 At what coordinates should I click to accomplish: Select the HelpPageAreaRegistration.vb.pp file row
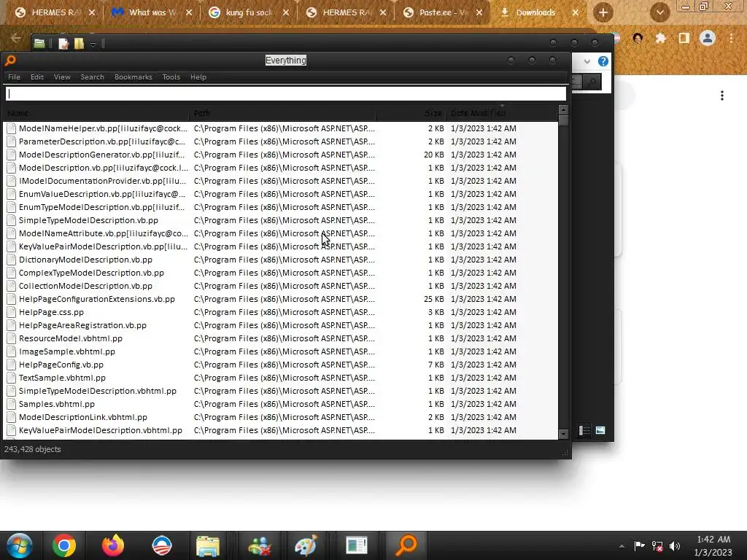pos(280,325)
